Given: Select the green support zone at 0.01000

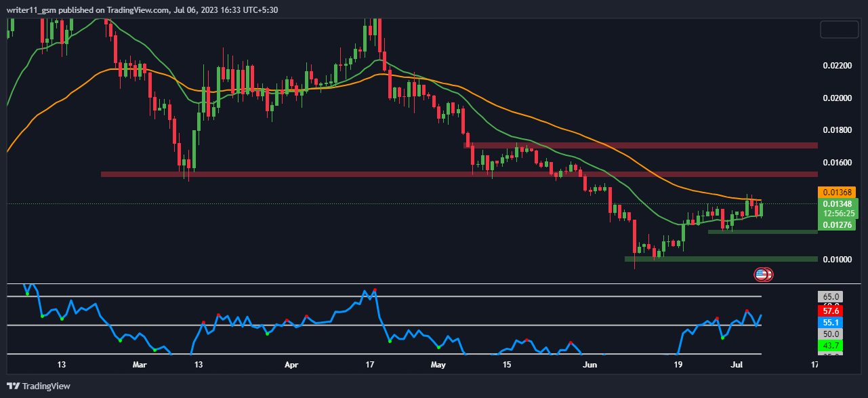Looking at the screenshot, I should [x=721, y=259].
